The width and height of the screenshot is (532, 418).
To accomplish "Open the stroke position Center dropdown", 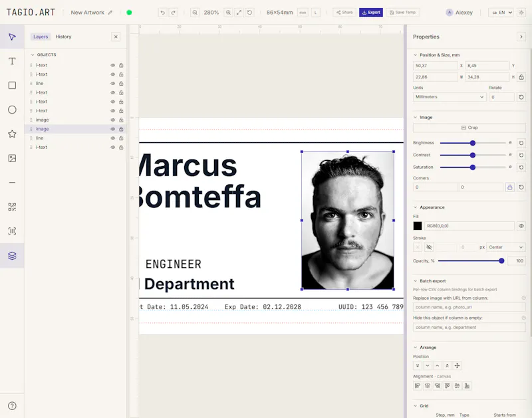I will click(x=506, y=247).
